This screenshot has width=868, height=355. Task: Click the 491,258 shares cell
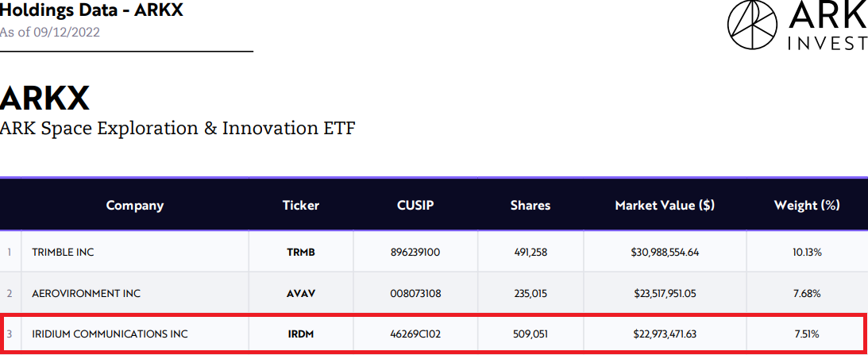coord(530,253)
